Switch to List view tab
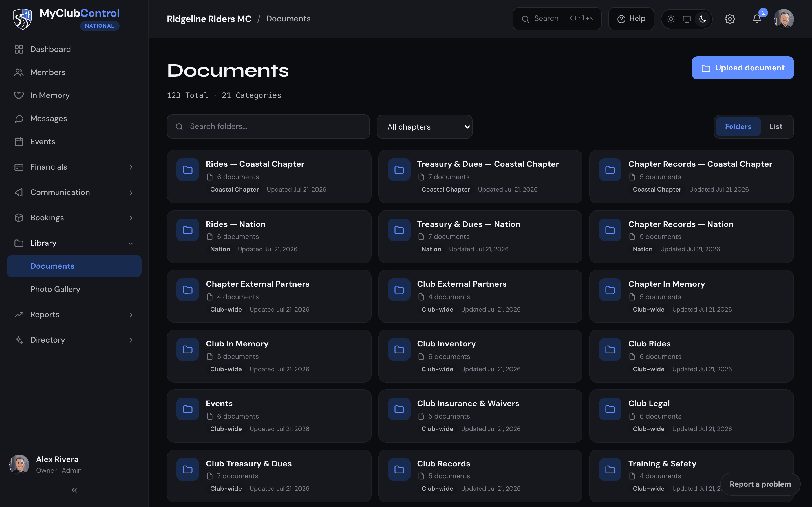Viewport: 812px width, 507px height. 776,127
